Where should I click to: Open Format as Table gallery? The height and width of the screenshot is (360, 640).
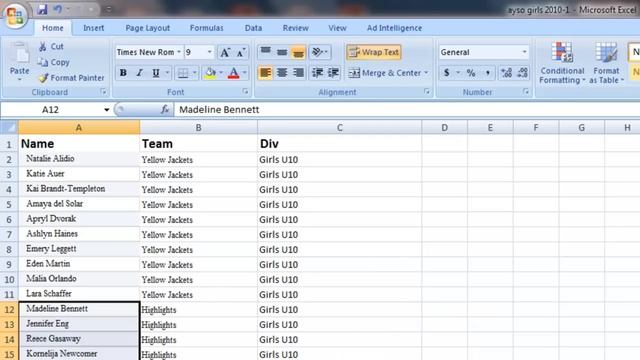click(606, 63)
